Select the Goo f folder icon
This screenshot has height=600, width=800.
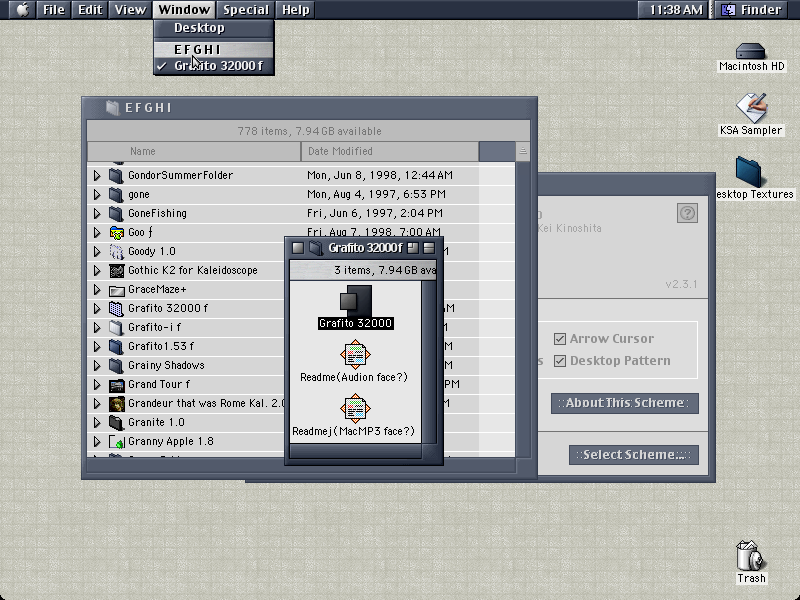(x=116, y=233)
